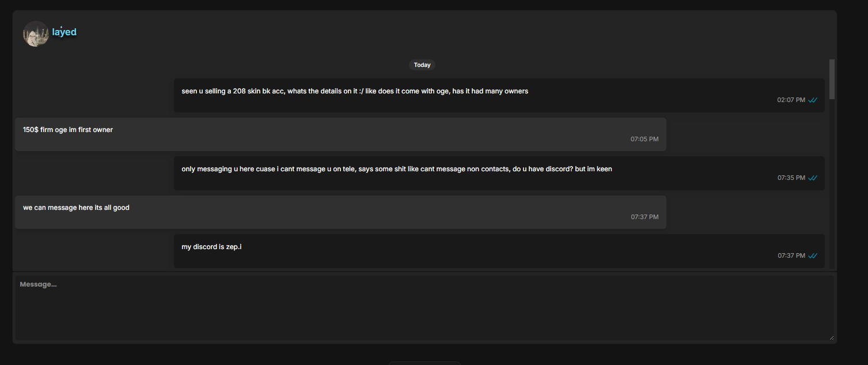Click the 07:35 PM message timestamp
Image resolution: width=868 pixels, height=365 pixels.
[x=791, y=178]
